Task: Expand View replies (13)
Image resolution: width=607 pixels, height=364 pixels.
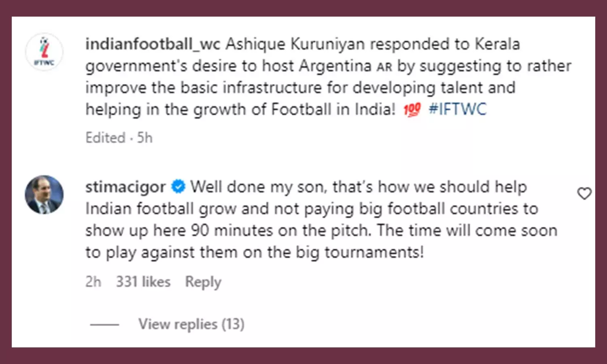Action: click(191, 324)
